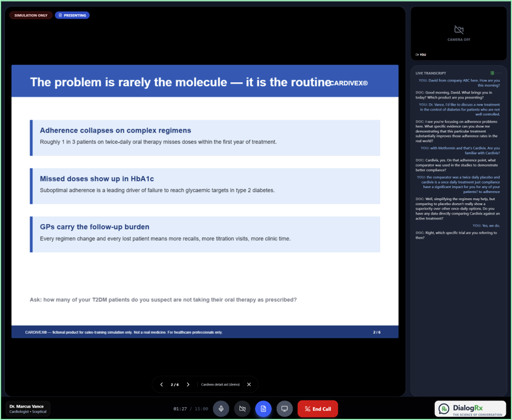Click the Cardivex detail aid (demo) label
This screenshot has height=420, width=512.
point(220,384)
